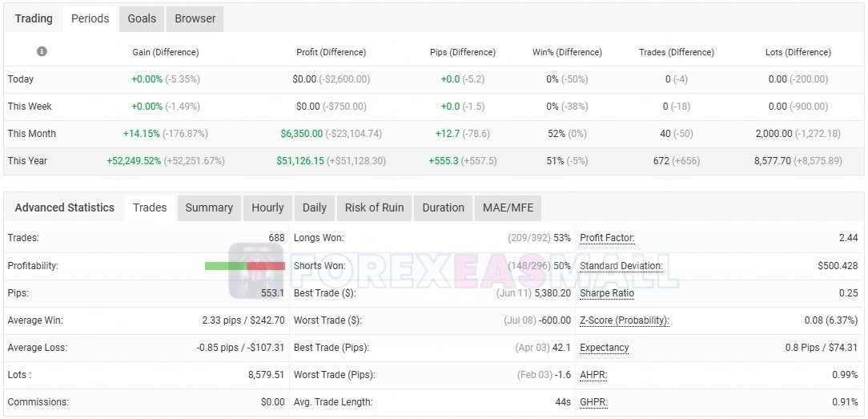Open the Daily statistics tab
Image resolution: width=868 pixels, height=419 pixels.
pos(315,208)
